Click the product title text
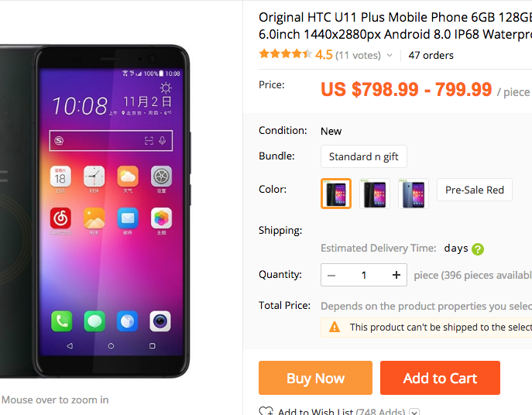532x415 pixels. (x=395, y=26)
